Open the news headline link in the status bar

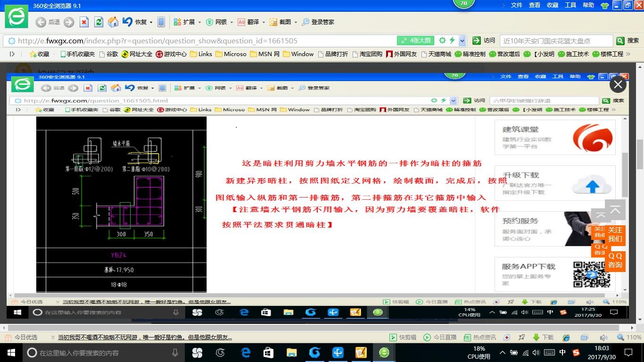(x=145, y=337)
